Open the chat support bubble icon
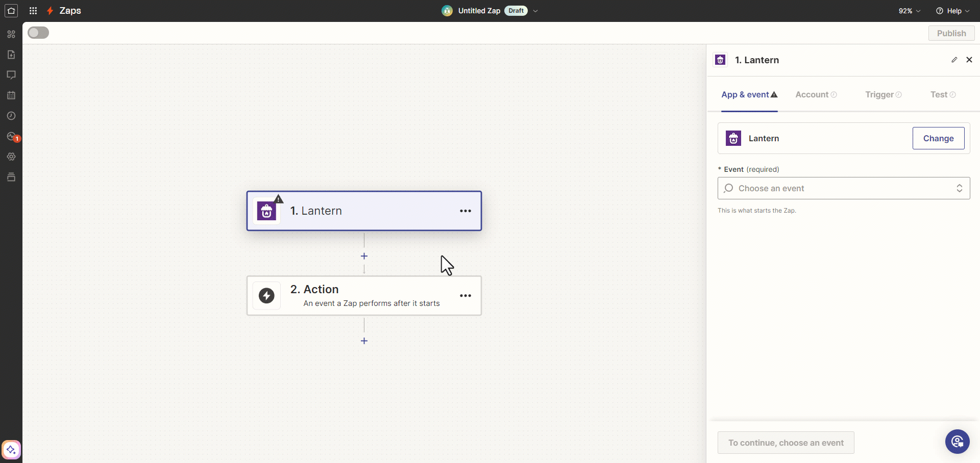Viewport: 980px width, 463px height. click(958, 442)
